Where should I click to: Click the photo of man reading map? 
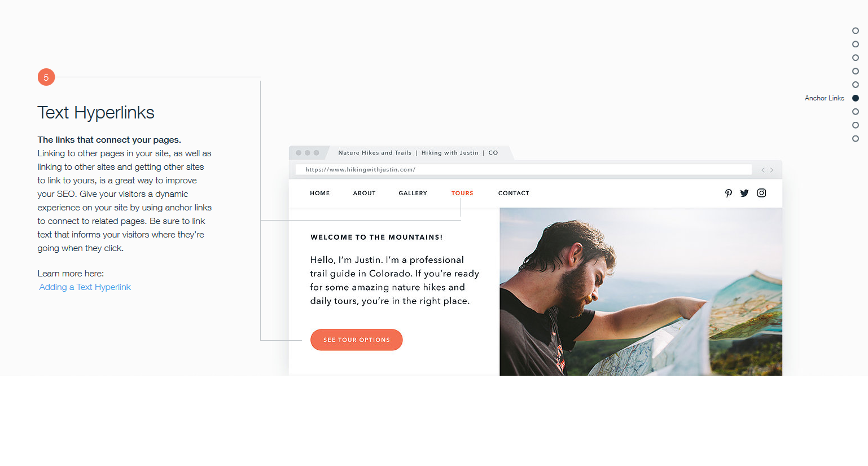pos(641,292)
